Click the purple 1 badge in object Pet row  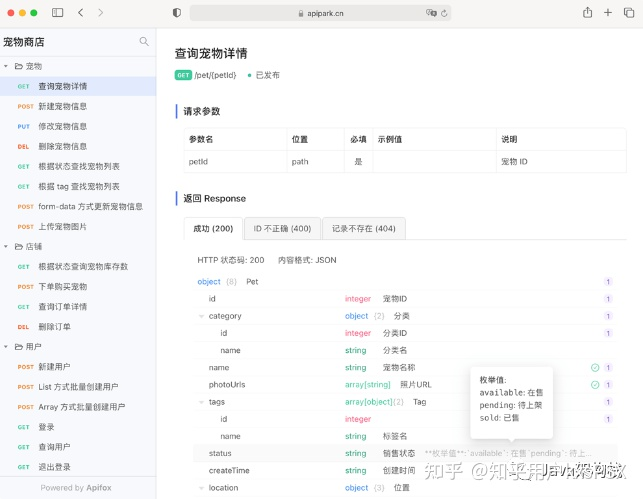click(608, 282)
